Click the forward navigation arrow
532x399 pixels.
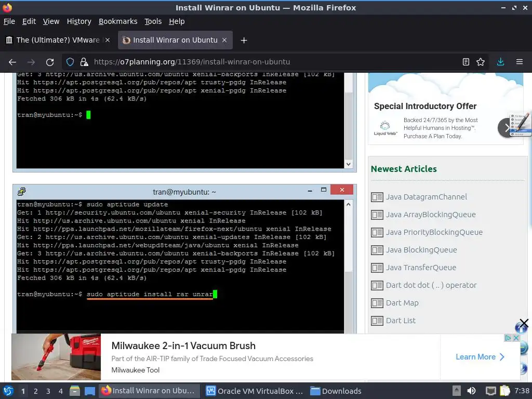click(31, 62)
